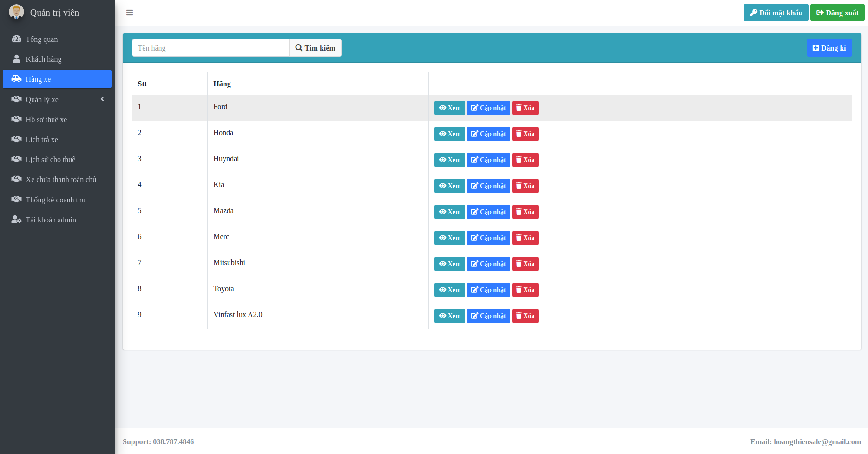Viewport: 868px width, 454px height.
Task: Expand the Quản lý xe submenu arrow
Action: tap(102, 99)
